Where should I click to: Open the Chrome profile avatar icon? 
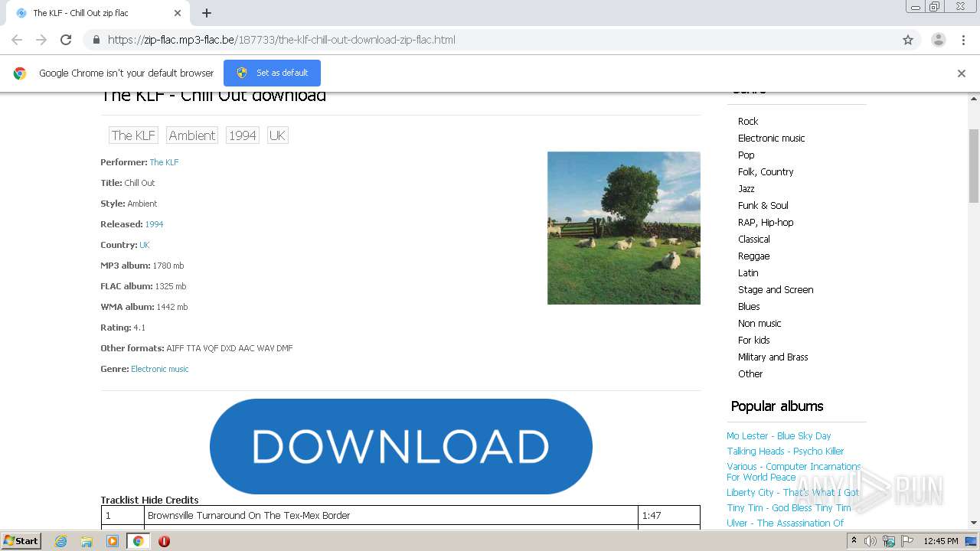[x=938, y=40]
